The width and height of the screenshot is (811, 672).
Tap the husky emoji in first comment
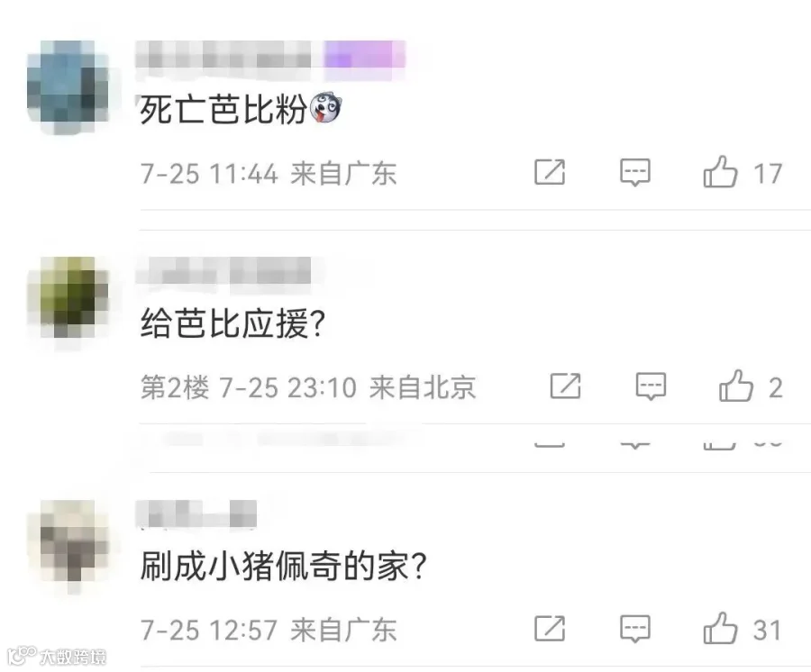click(326, 107)
